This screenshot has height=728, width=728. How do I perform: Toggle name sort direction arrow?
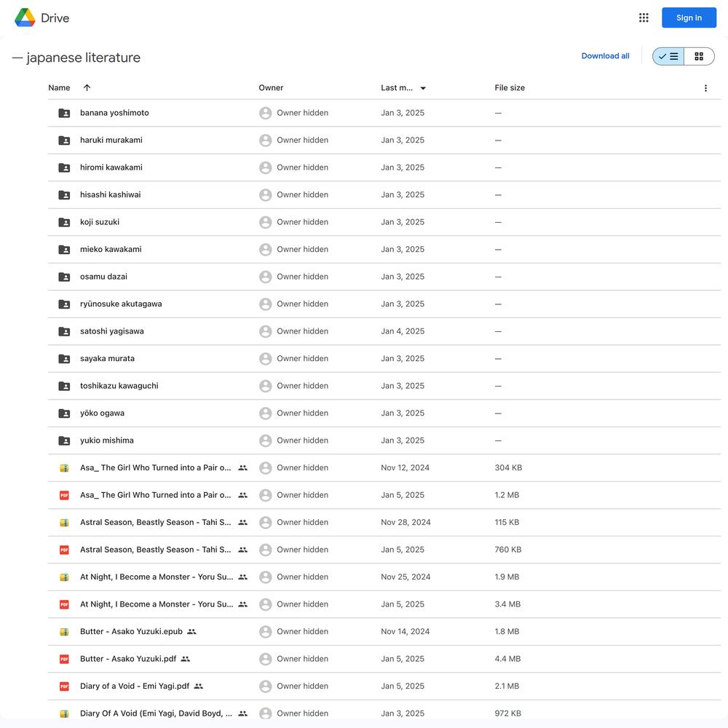(87, 88)
